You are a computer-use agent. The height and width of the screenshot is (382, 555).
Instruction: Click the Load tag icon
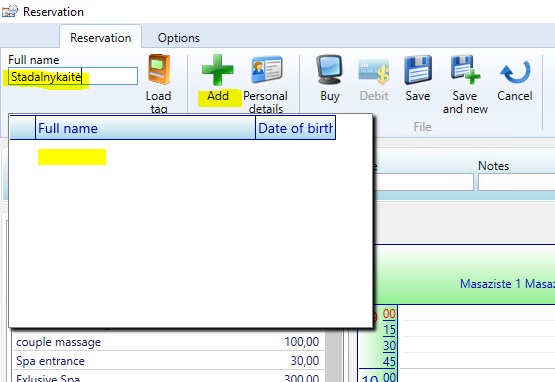[159, 69]
